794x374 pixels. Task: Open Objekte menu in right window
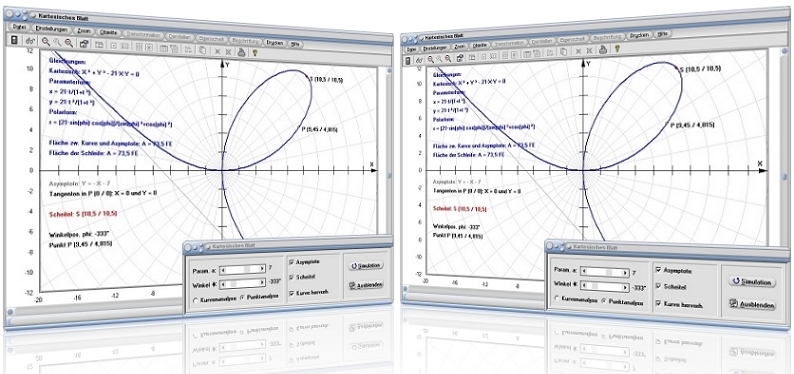point(480,45)
